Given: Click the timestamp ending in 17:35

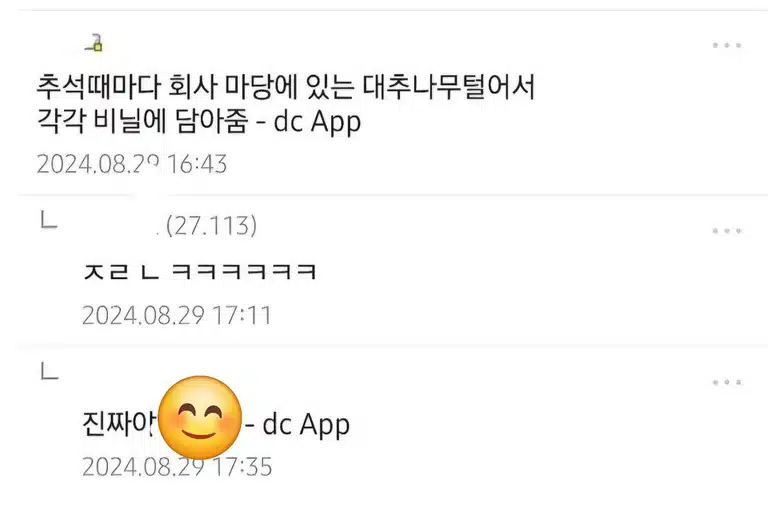Looking at the screenshot, I should click(x=177, y=466).
